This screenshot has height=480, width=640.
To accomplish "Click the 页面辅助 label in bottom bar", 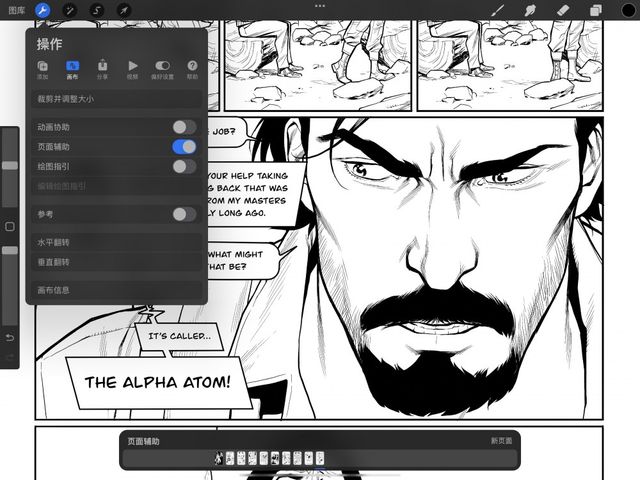I will pyautogui.click(x=143, y=441).
